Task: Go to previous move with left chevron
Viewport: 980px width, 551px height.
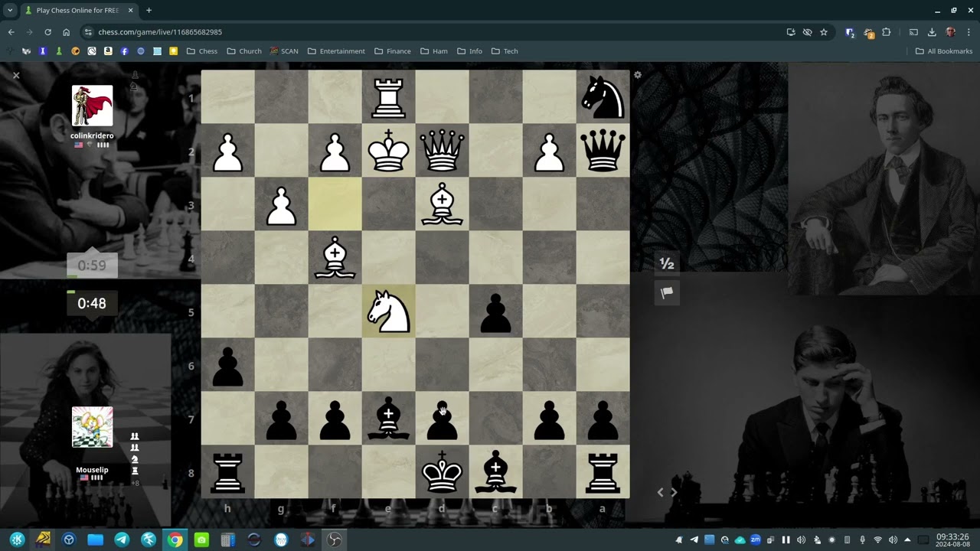Action: (661, 492)
